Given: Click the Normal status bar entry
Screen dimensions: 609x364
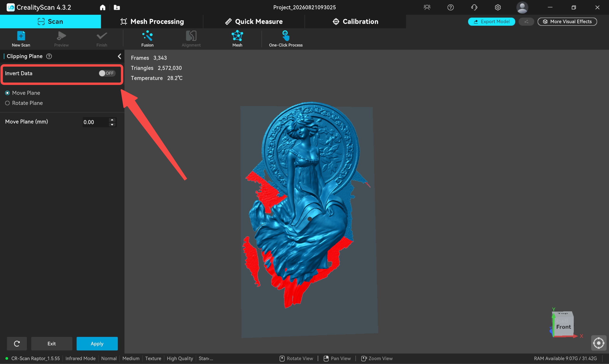Looking at the screenshot, I should (109, 358).
